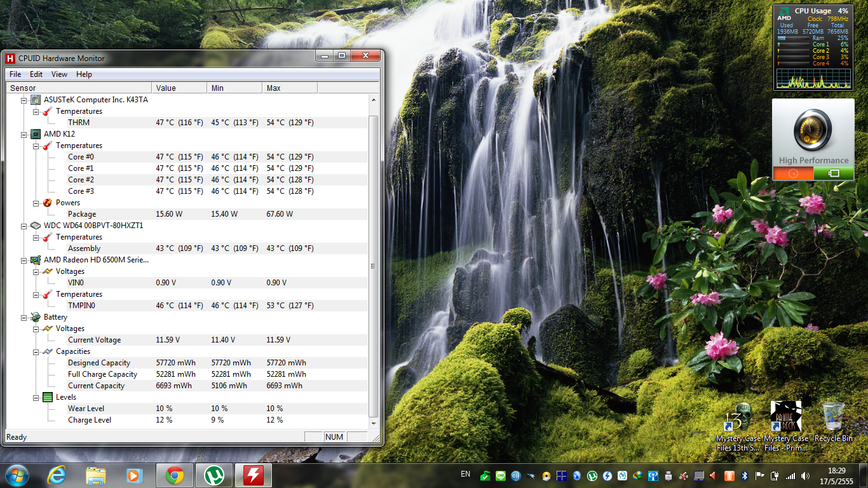Switch to High Performance with the orange gadget button
The width and height of the screenshot is (868, 488).
pos(793,173)
